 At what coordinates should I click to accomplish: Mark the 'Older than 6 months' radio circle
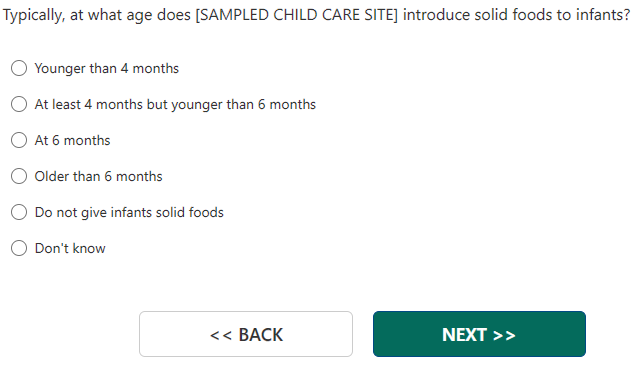19,176
